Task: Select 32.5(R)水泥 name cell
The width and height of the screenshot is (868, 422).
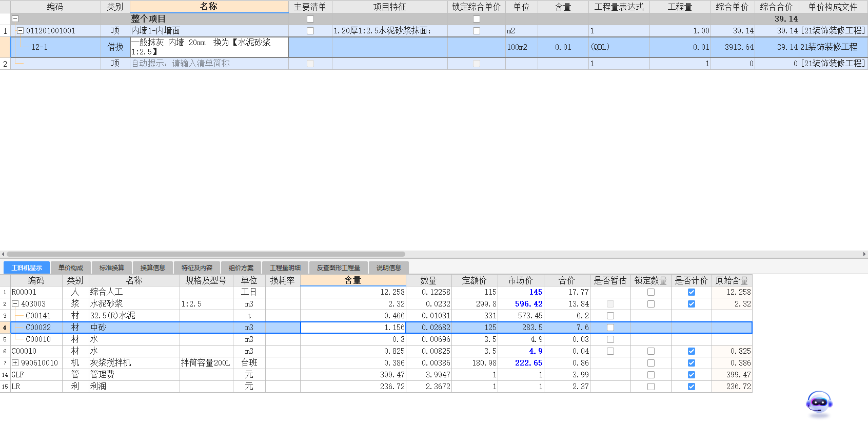Action: [x=134, y=316]
